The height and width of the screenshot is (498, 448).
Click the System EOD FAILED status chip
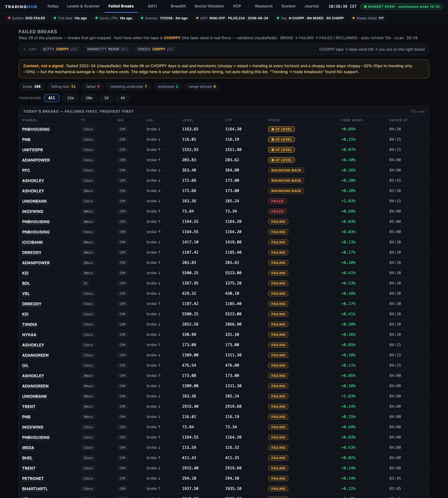coord(26,18)
